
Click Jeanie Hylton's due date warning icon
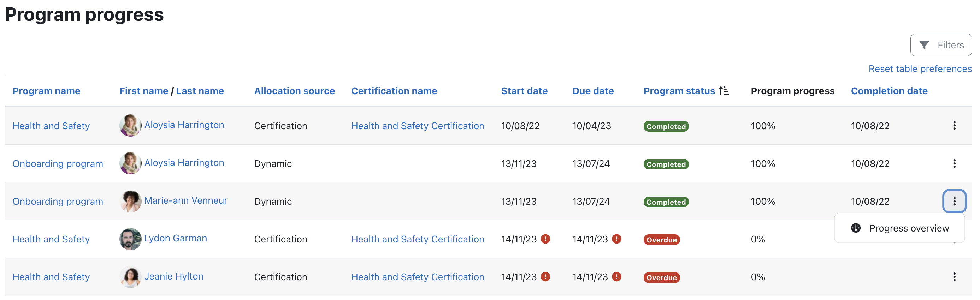tap(616, 276)
